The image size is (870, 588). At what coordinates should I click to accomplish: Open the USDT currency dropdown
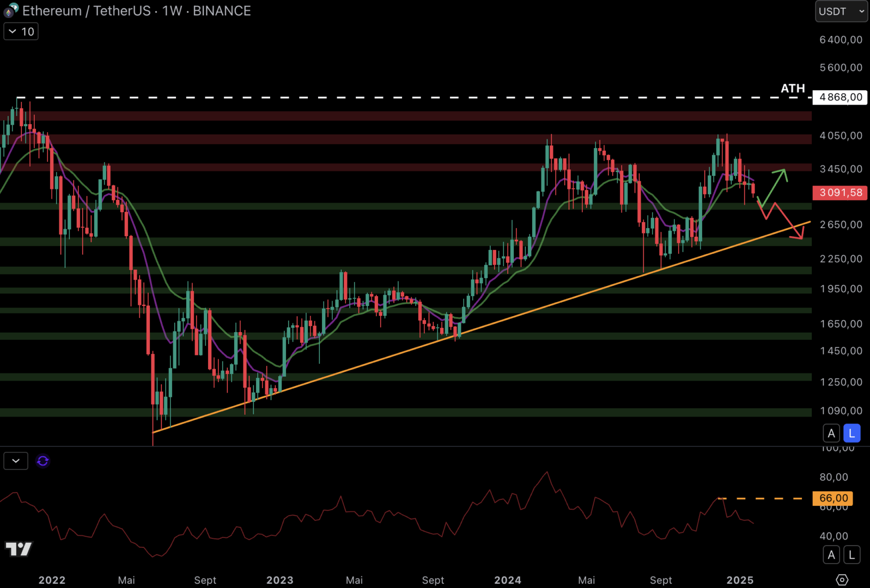[x=841, y=11]
